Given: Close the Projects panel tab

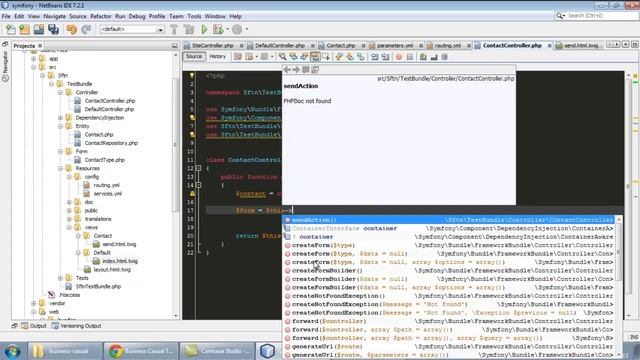Looking at the screenshot, I should coord(40,46).
